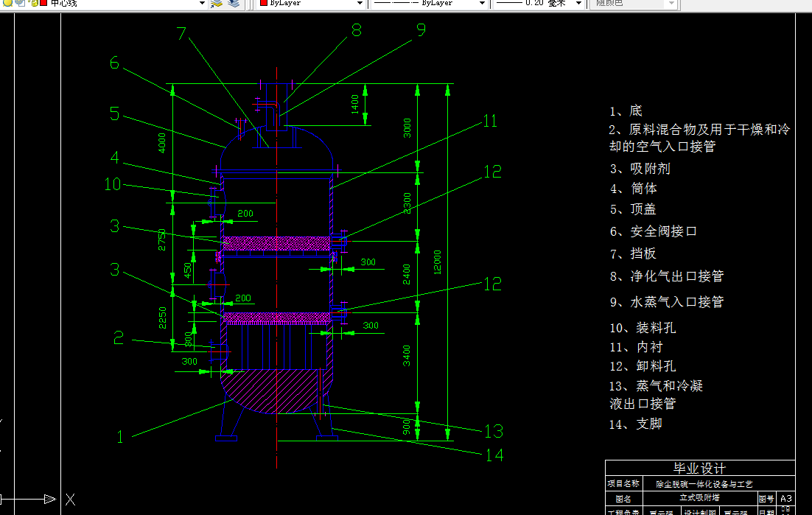Viewport: 812px width, 515px height.
Task: Select the 450 dimension text
Action: (x=187, y=270)
